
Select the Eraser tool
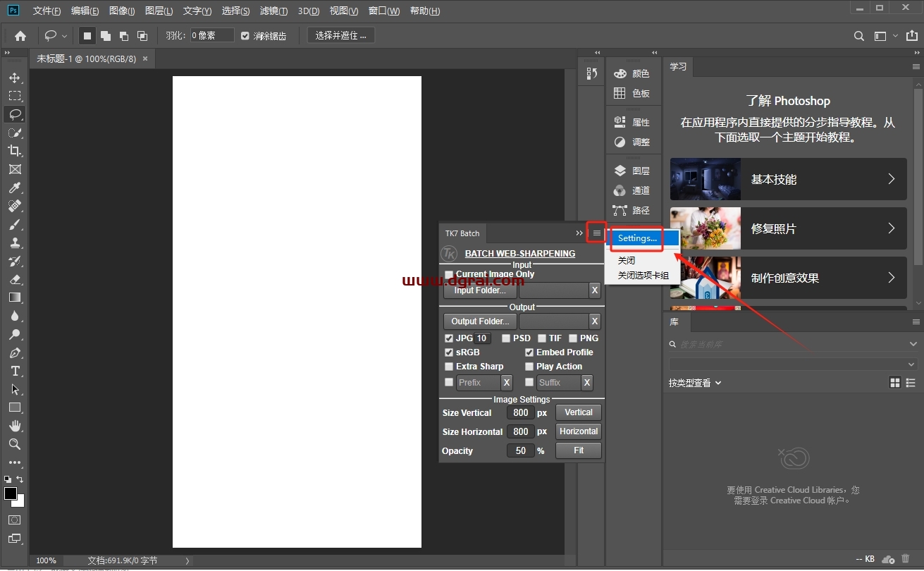pyautogui.click(x=15, y=279)
